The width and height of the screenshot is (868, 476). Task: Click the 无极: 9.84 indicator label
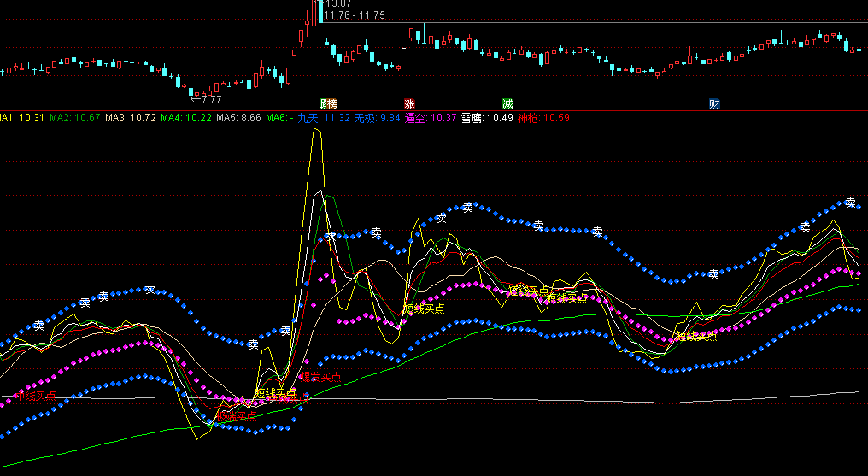(x=378, y=117)
